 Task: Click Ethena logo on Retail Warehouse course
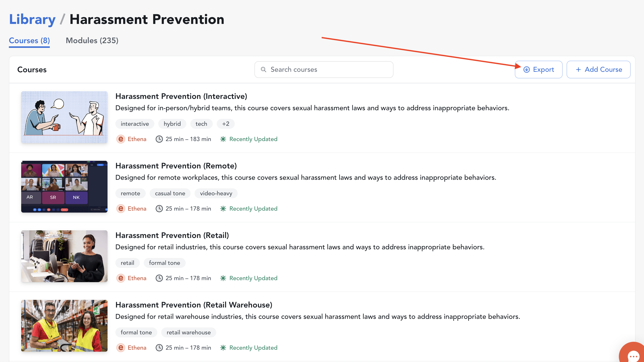coord(121,347)
